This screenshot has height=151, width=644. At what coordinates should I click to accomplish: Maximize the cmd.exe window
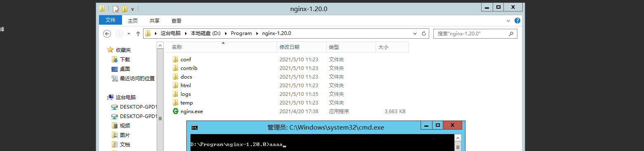(438, 125)
